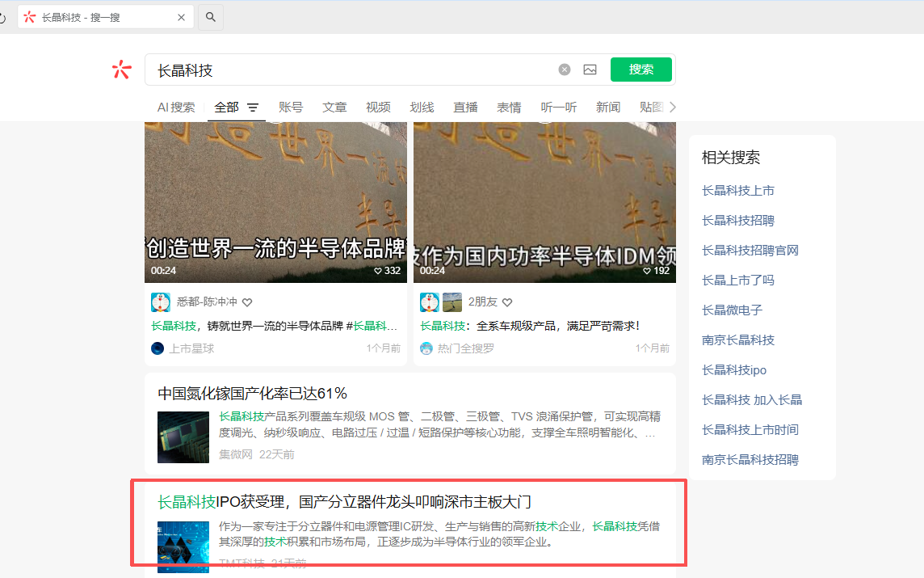The height and width of the screenshot is (578, 924).
Task: Open filter icon next to 全部
Action: click(x=253, y=108)
